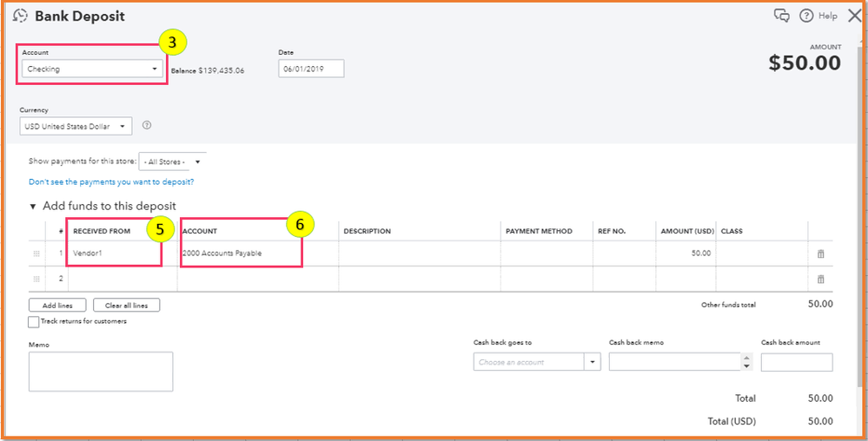Grab the drag handle for line 2

[x=36, y=279]
